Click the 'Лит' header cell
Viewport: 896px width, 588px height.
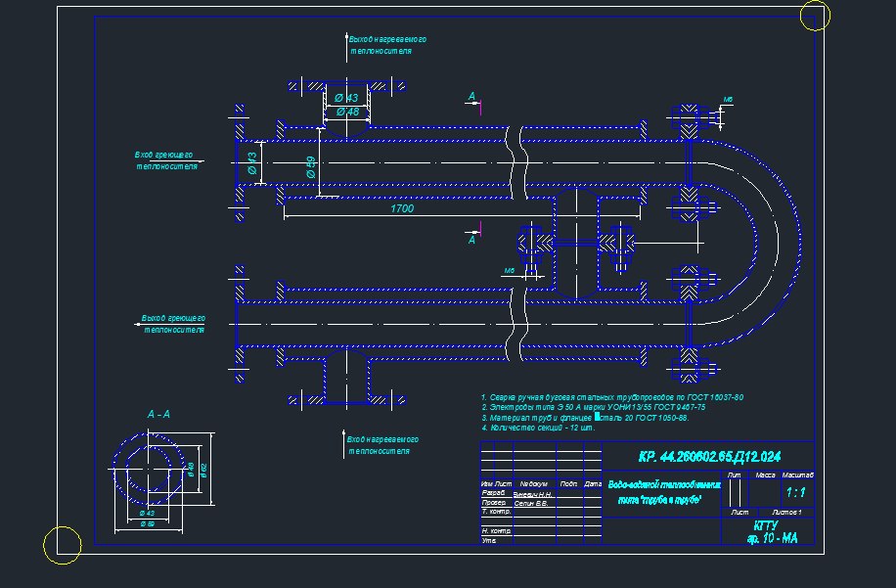[735, 475]
